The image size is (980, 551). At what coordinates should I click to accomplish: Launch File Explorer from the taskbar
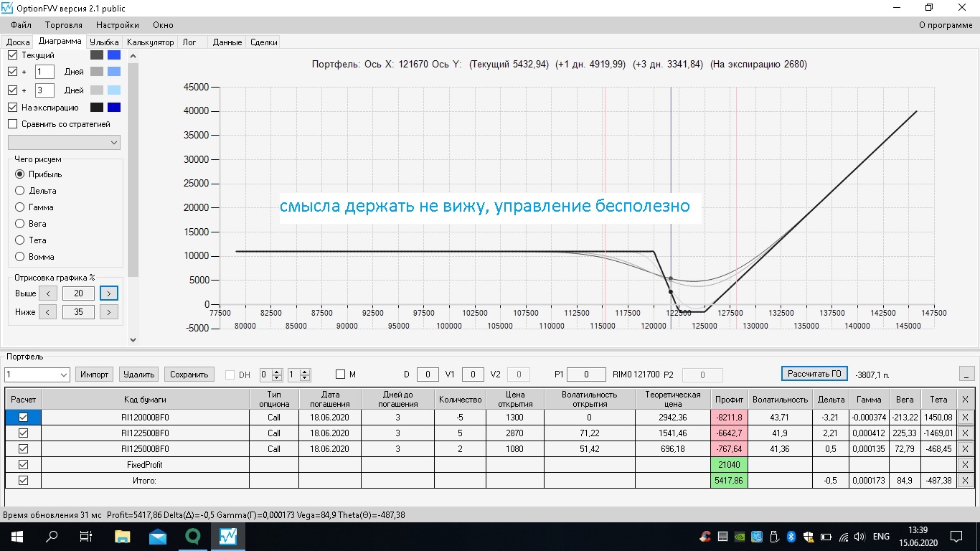[122, 536]
